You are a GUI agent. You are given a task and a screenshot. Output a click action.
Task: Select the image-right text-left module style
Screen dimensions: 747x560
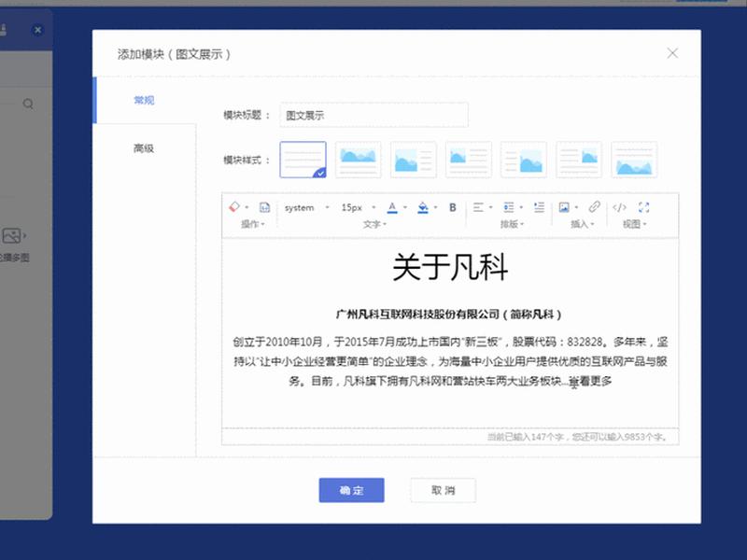click(x=524, y=160)
